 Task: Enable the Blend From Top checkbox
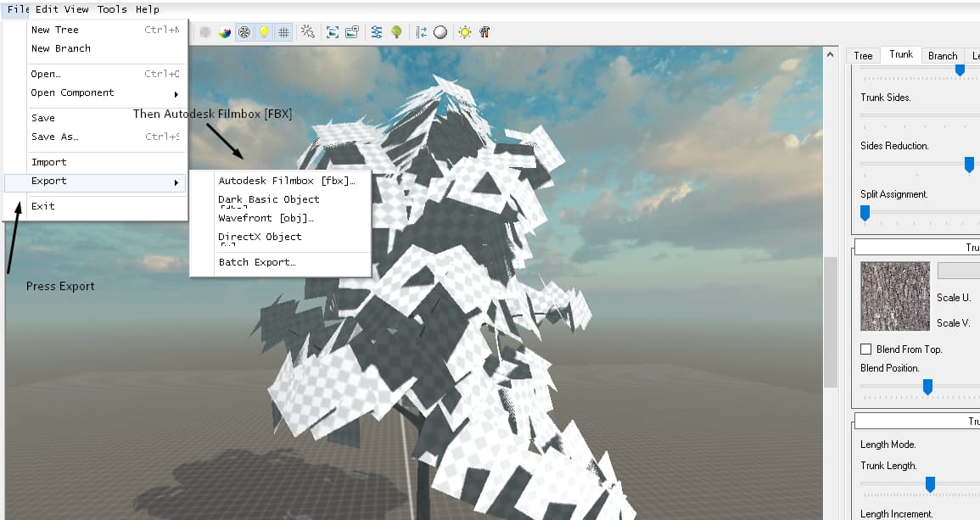tap(866, 349)
